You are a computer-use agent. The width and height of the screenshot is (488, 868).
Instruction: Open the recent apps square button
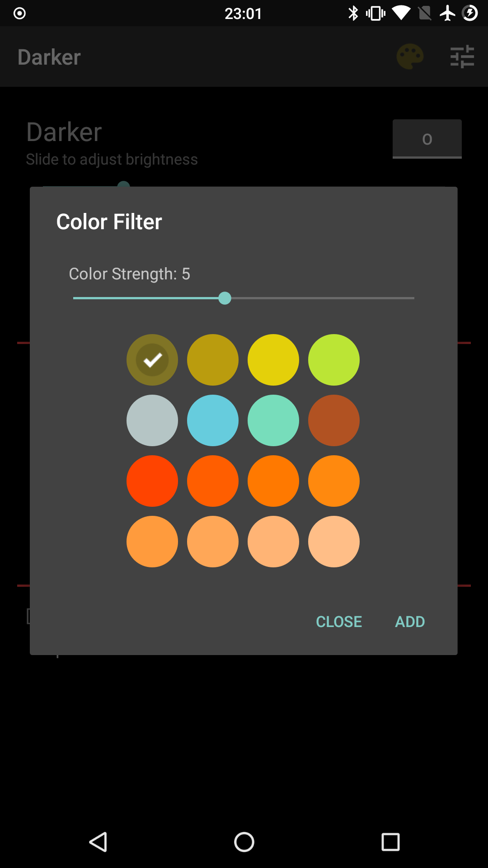click(x=390, y=842)
